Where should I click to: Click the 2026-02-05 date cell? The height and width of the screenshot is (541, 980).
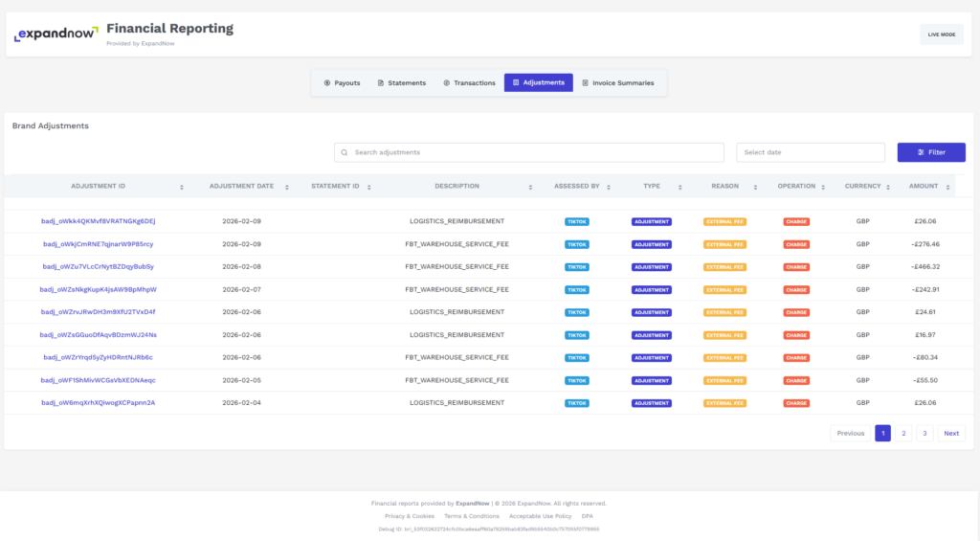pyautogui.click(x=241, y=380)
